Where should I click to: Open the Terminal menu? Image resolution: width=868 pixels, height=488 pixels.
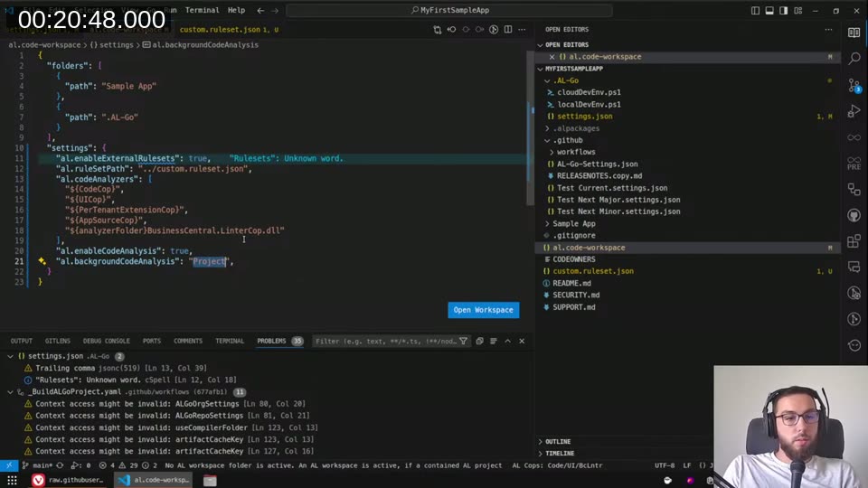click(202, 10)
